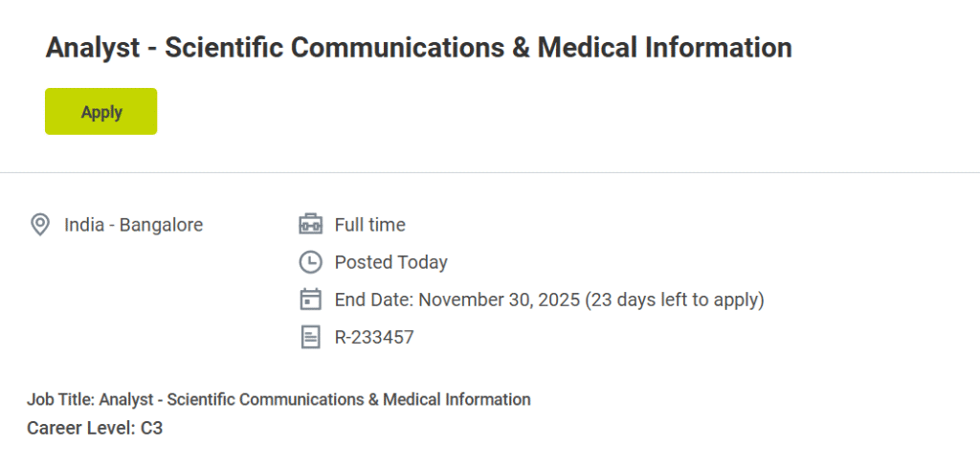
Task: Click the location pin icon
Action: pos(39,225)
